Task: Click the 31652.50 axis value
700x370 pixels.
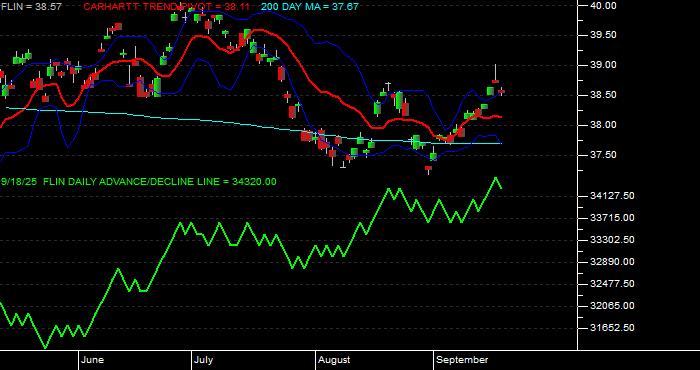Action: (612, 328)
